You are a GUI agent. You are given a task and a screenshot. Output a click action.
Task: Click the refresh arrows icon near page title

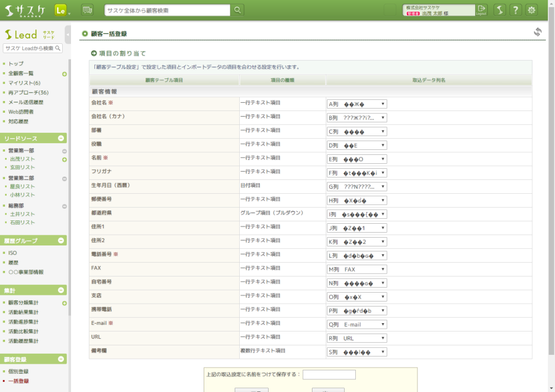[x=537, y=32]
